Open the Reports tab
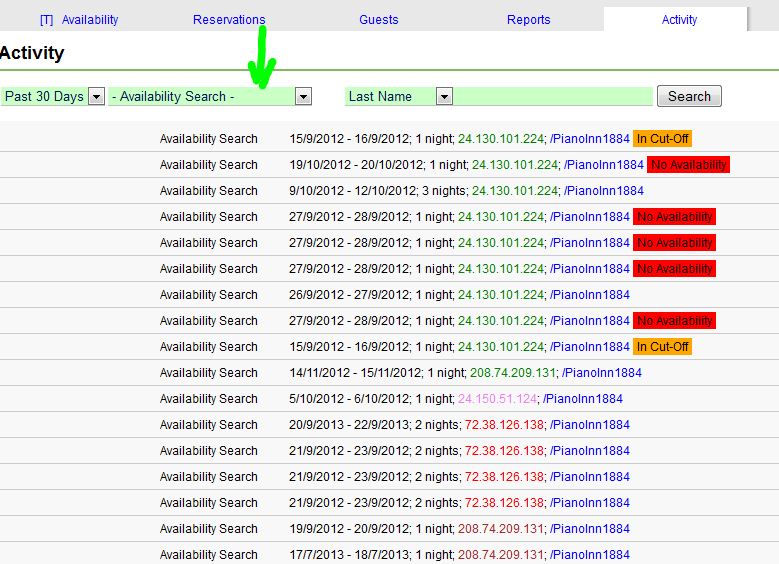 tap(528, 20)
